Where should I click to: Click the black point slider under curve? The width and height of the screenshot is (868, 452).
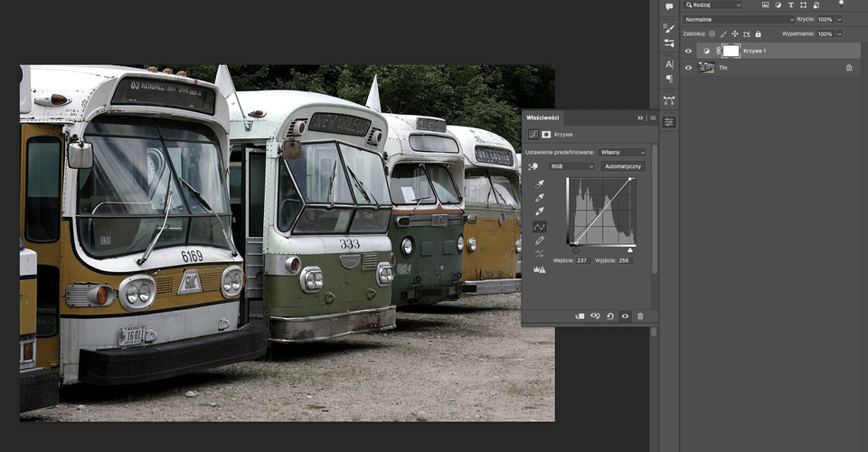point(576,250)
